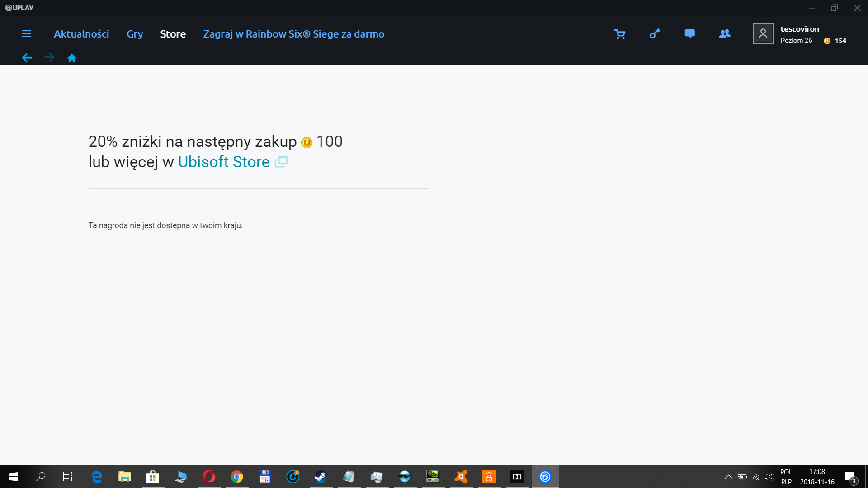Screen dimensions: 868x488
Task: Open the battery status tray icon
Action: click(742, 477)
